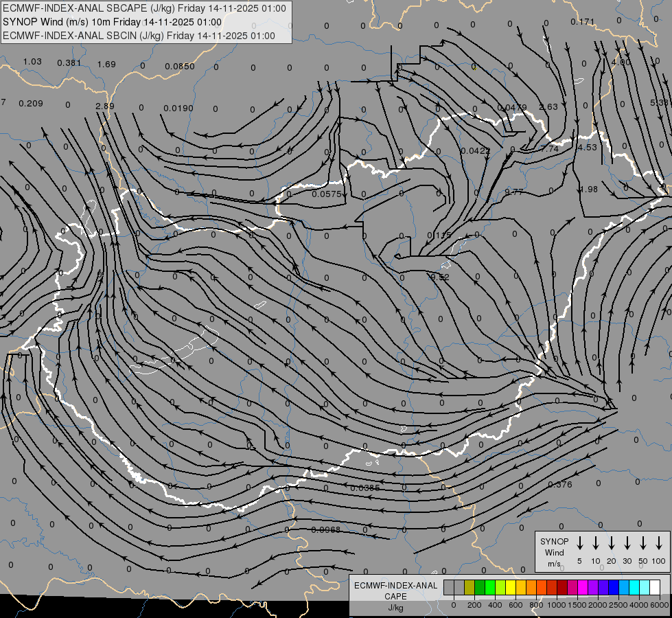
Task: Click the map value 0.0968
Action: pyautogui.click(x=325, y=529)
